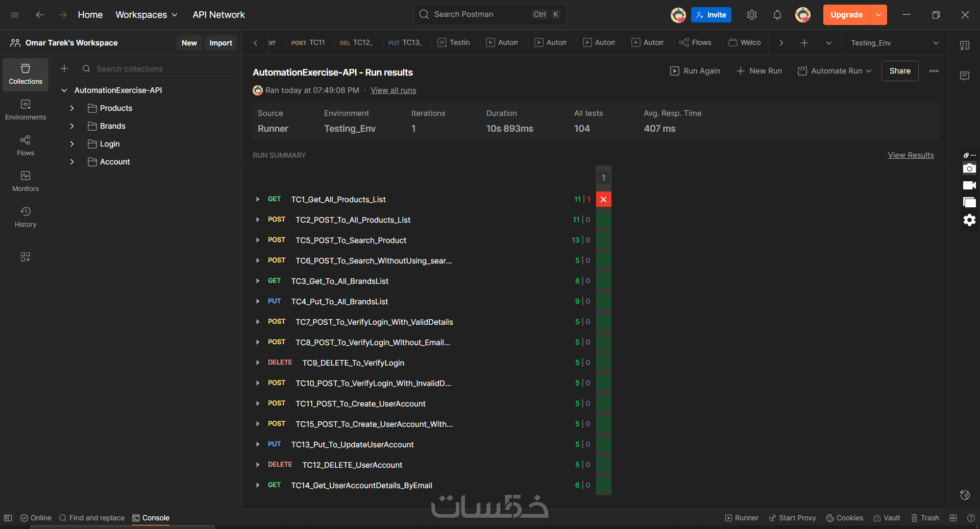The height and width of the screenshot is (529, 980).
Task: Open the View Results link
Action: click(x=911, y=155)
